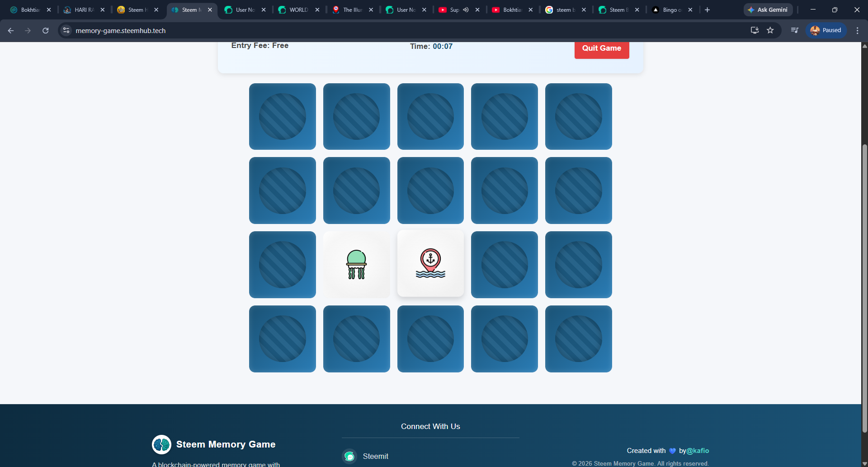Reload the memory game page

[45, 30]
